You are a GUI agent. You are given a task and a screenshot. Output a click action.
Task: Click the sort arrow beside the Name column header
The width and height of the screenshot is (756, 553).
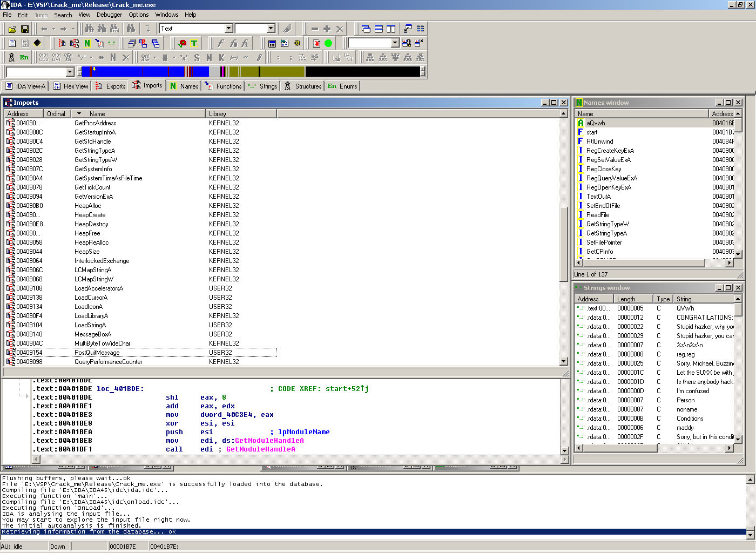point(79,114)
